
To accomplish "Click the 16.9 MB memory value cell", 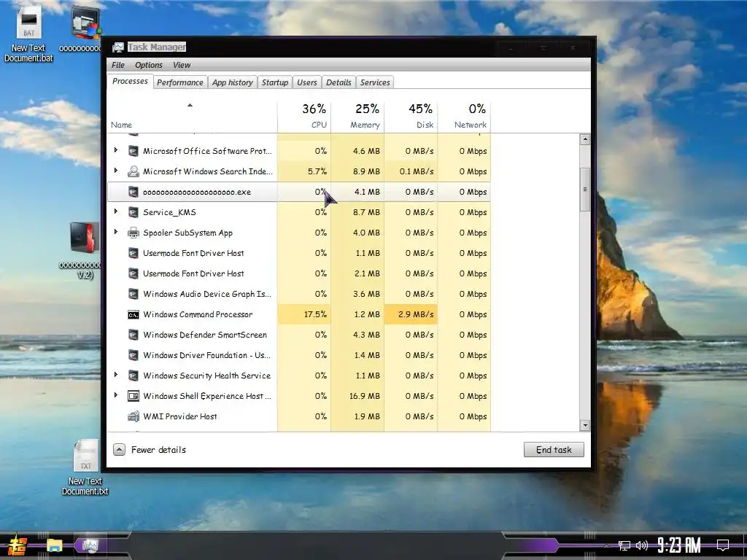I will click(357, 396).
